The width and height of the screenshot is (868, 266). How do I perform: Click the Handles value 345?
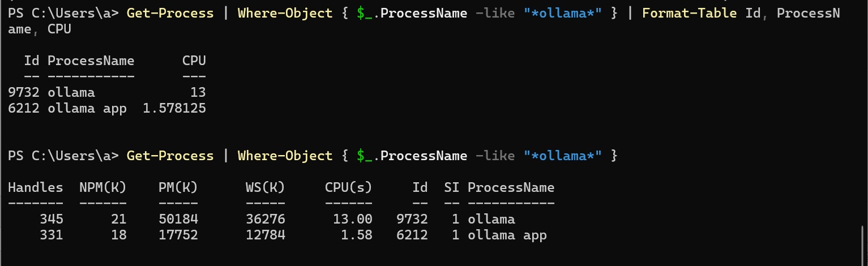coord(52,219)
